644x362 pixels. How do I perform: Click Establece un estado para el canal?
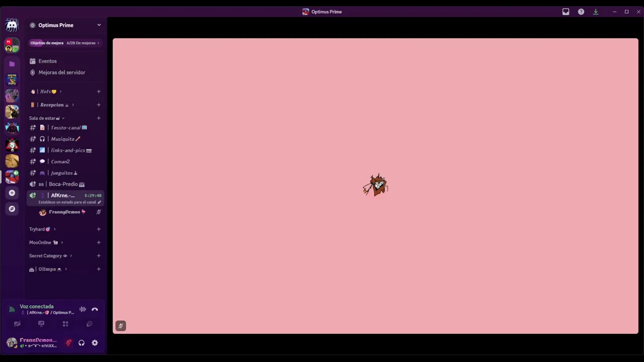69,202
